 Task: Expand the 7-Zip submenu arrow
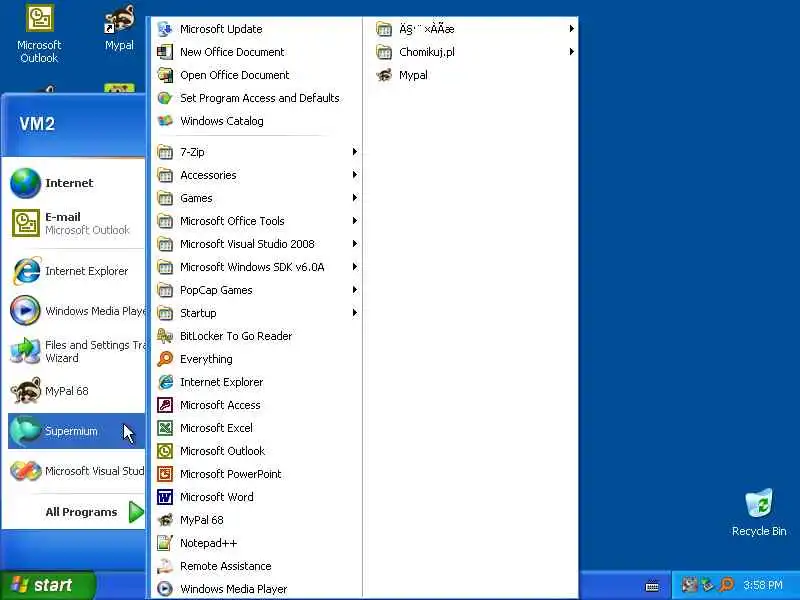tap(355, 152)
